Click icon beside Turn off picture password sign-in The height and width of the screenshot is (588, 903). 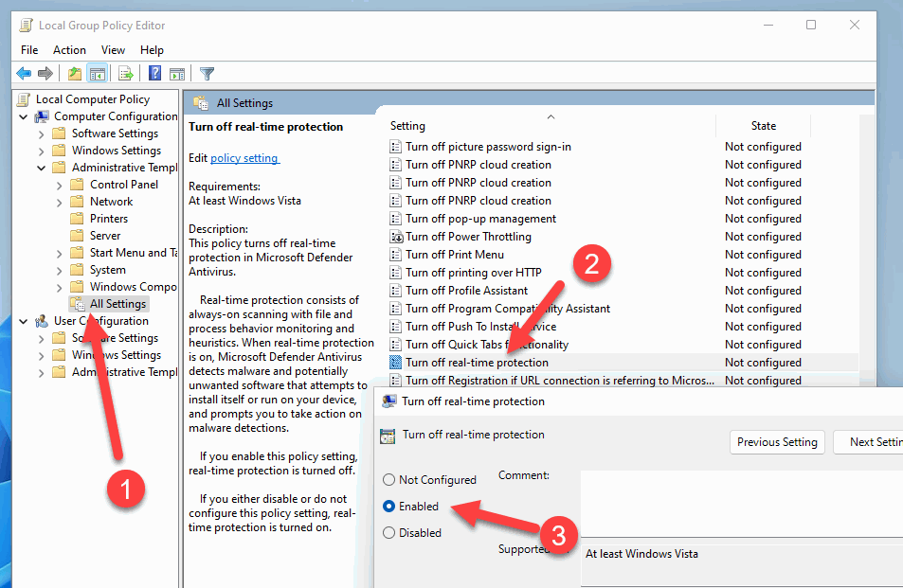(x=396, y=147)
